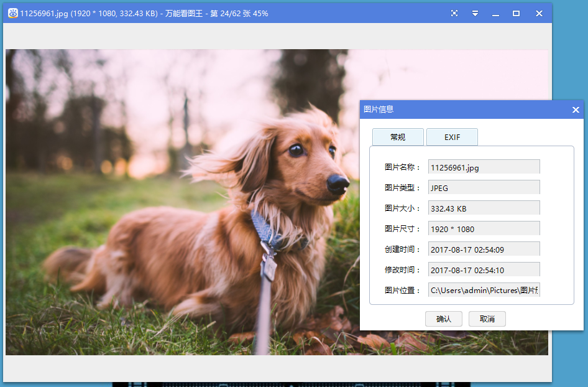Screen dimensions: 588x387
Task: Toggle fullscreen view icon in title bar
Action: tap(454, 13)
